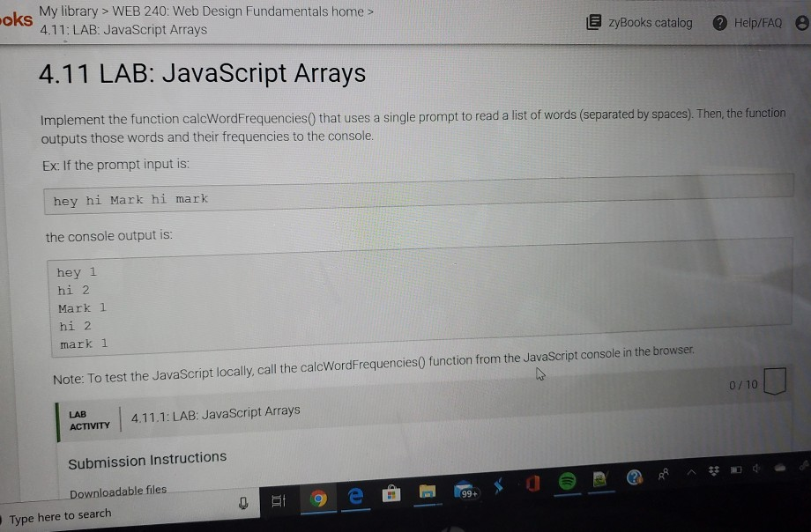Open Microsoft Store from the taskbar
Image resolution: width=811 pixels, height=532 pixels.
pyautogui.click(x=391, y=494)
